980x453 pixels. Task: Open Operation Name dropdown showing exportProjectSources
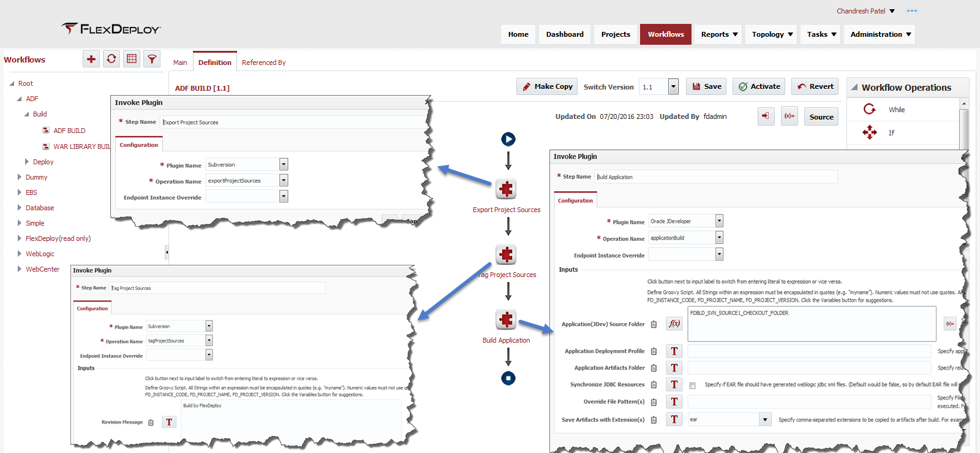[284, 180]
